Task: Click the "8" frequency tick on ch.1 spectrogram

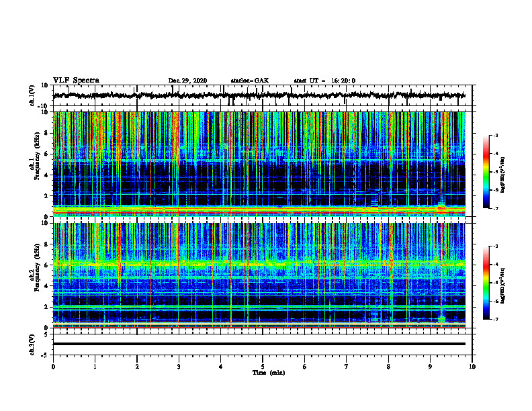Action: (46, 133)
